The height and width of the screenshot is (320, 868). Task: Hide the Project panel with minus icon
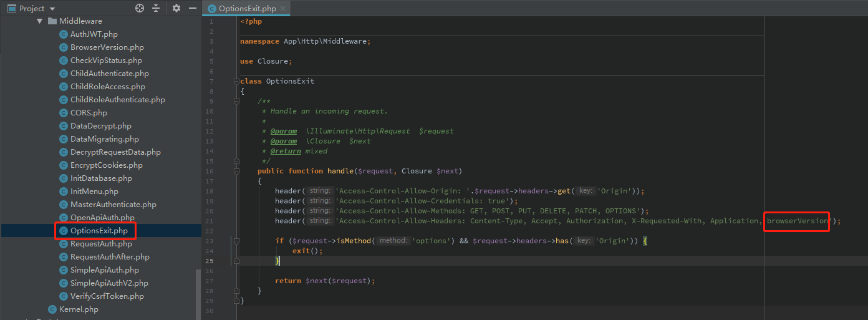(x=193, y=8)
